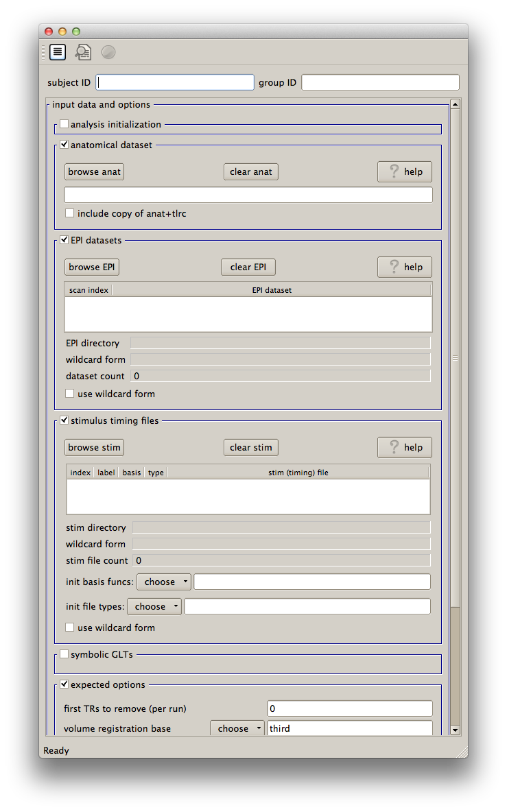The image size is (507, 812).
Task: Open help for stimulus timing files
Action: pyautogui.click(x=405, y=447)
